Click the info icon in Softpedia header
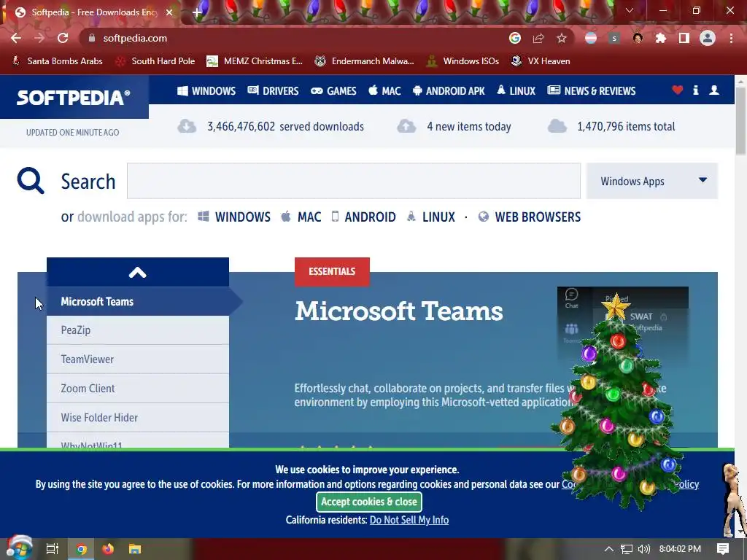This screenshot has height=560, width=747. (695, 90)
